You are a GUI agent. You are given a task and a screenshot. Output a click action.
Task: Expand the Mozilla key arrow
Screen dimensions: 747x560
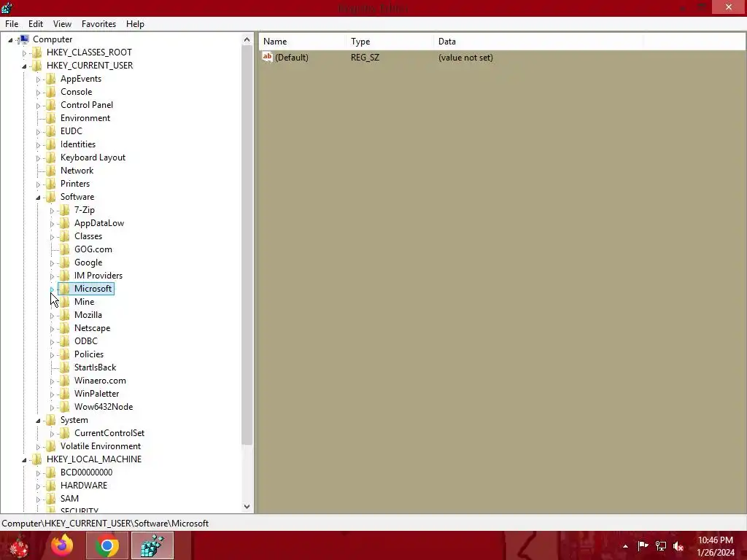coord(52,316)
